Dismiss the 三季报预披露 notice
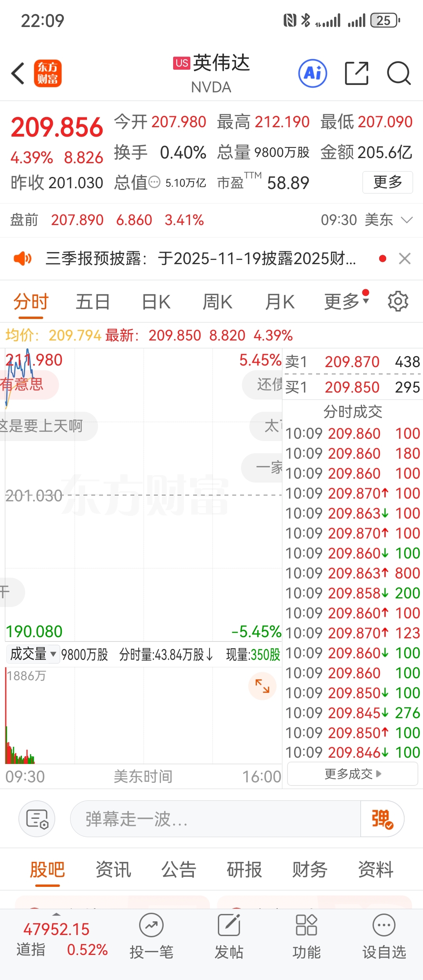 pyautogui.click(x=405, y=259)
